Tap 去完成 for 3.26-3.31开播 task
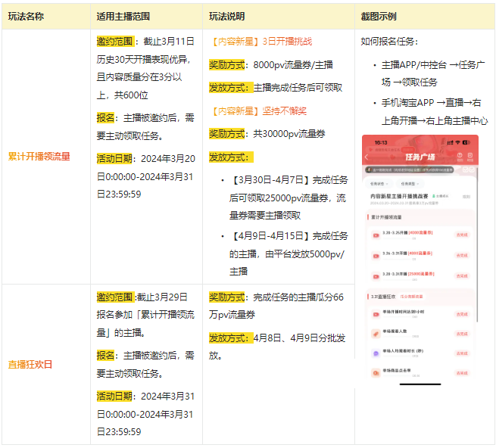The height and width of the screenshot is (448, 496). (x=462, y=256)
